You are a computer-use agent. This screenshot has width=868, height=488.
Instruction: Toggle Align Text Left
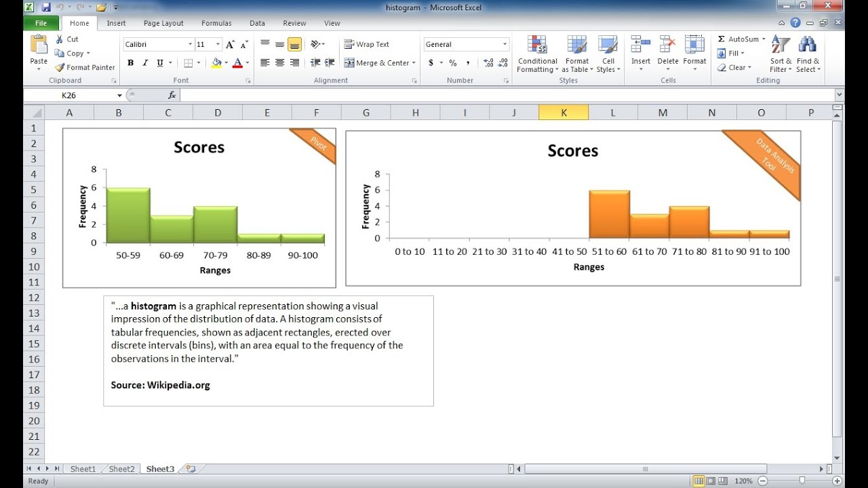(264, 63)
